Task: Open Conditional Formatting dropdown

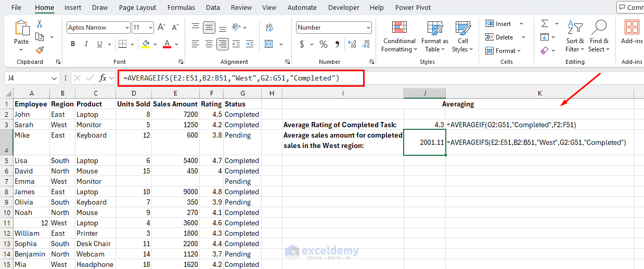Action: tap(399, 36)
